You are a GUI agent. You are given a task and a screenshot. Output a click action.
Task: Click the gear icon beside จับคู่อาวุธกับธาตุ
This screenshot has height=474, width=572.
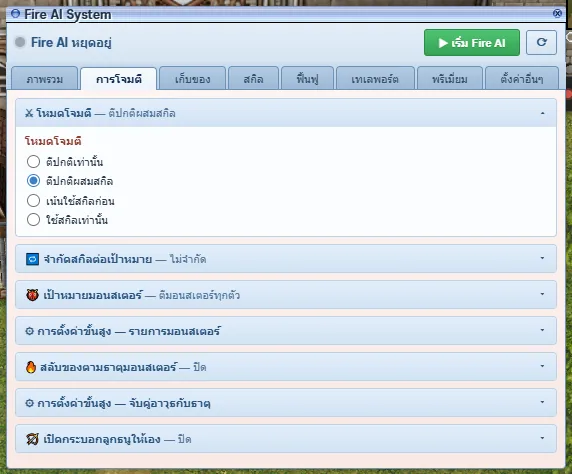pyautogui.click(x=30, y=403)
